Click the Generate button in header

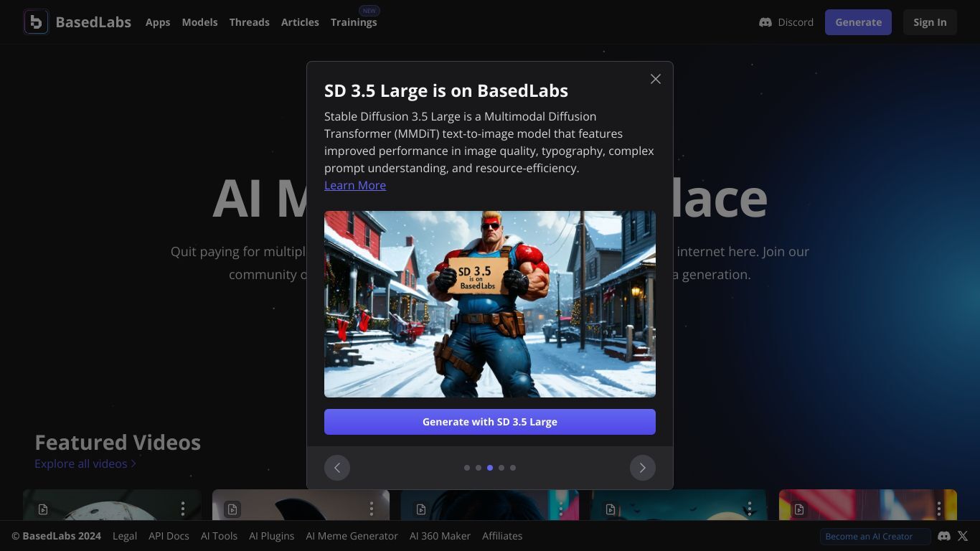coord(858,22)
